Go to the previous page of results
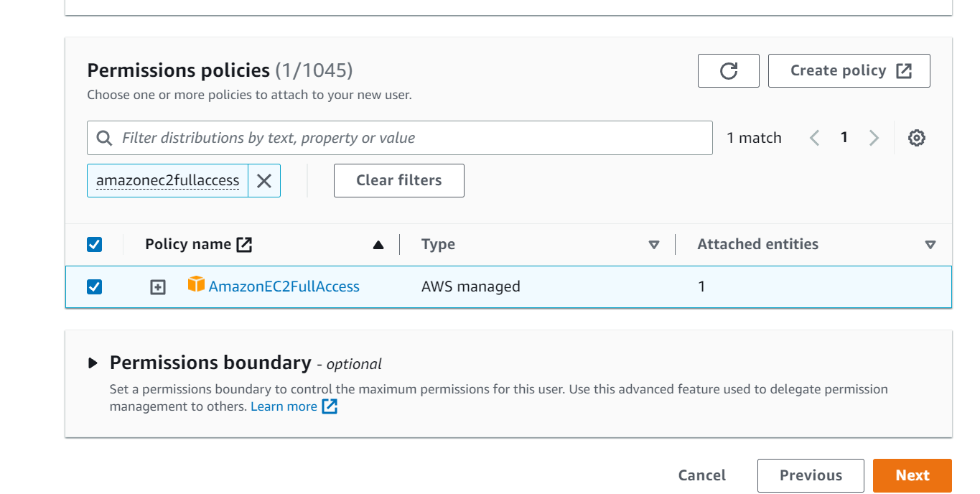 click(814, 138)
